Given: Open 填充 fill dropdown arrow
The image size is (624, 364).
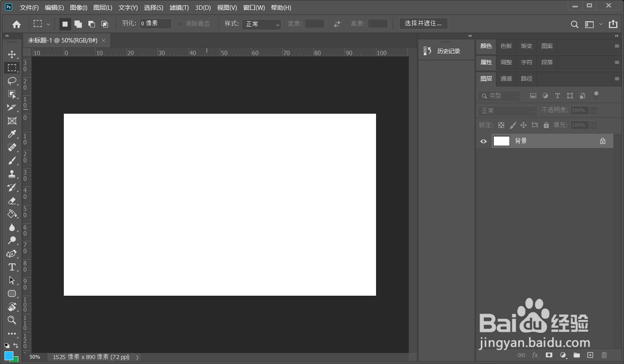Looking at the screenshot, I should point(594,125).
